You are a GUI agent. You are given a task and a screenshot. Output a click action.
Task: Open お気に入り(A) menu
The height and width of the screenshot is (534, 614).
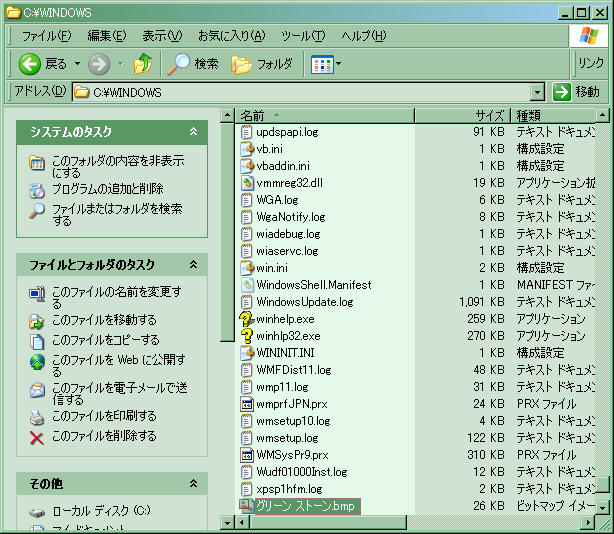[231, 36]
